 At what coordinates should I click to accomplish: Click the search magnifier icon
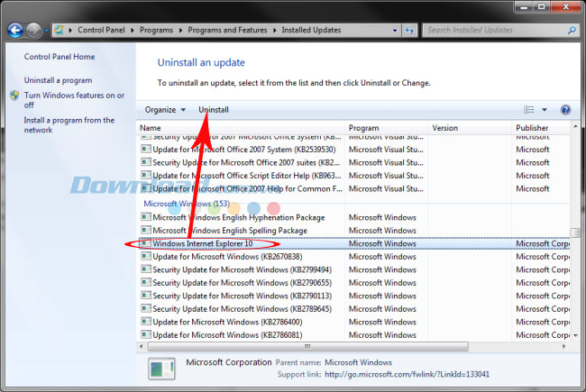coord(572,31)
